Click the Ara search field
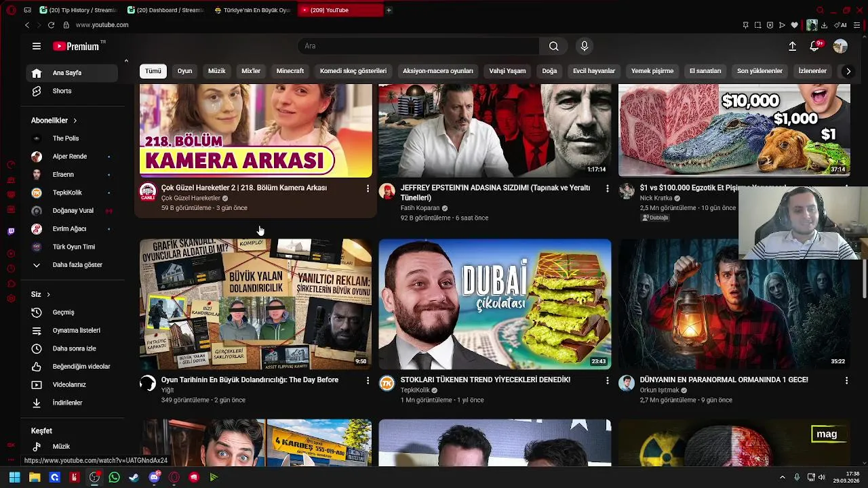The image size is (868, 488). 418,46
